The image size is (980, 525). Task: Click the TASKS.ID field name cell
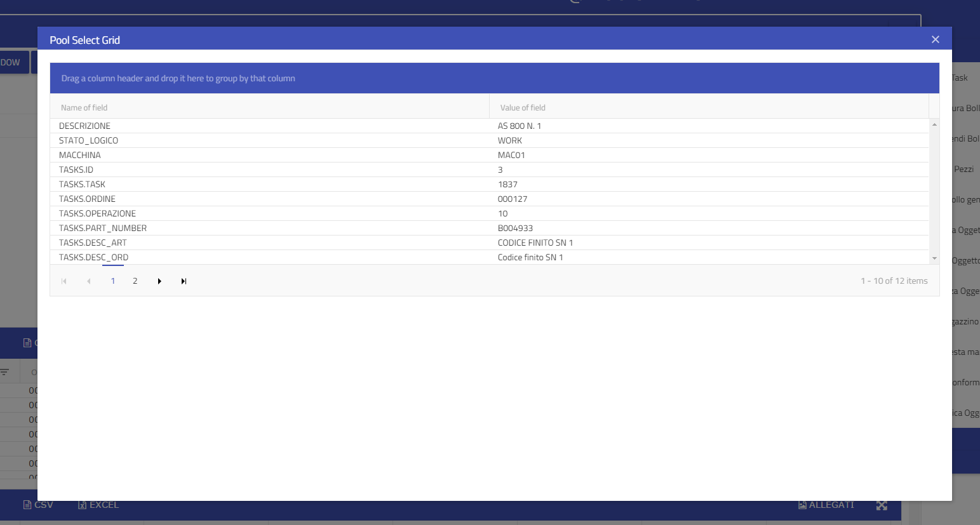click(270, 169)
